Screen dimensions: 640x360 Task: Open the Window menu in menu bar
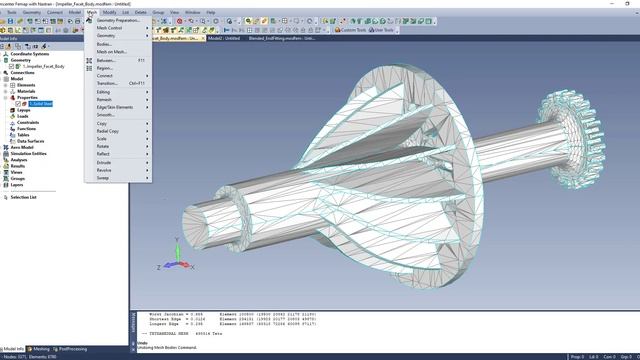pos(192,13)
